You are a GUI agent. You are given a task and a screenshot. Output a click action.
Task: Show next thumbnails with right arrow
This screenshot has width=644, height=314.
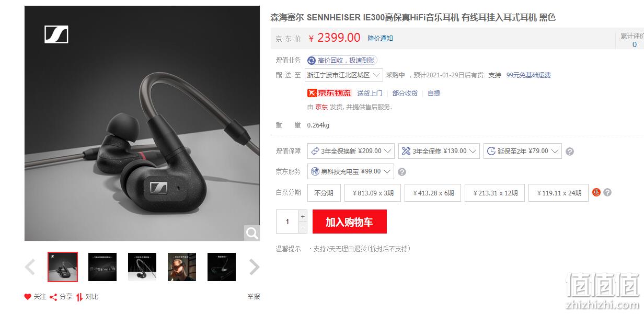[255, 267]
